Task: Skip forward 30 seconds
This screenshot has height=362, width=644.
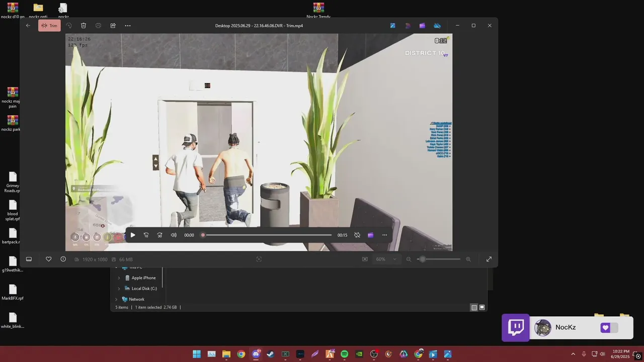Action: [x=160, y=235]
